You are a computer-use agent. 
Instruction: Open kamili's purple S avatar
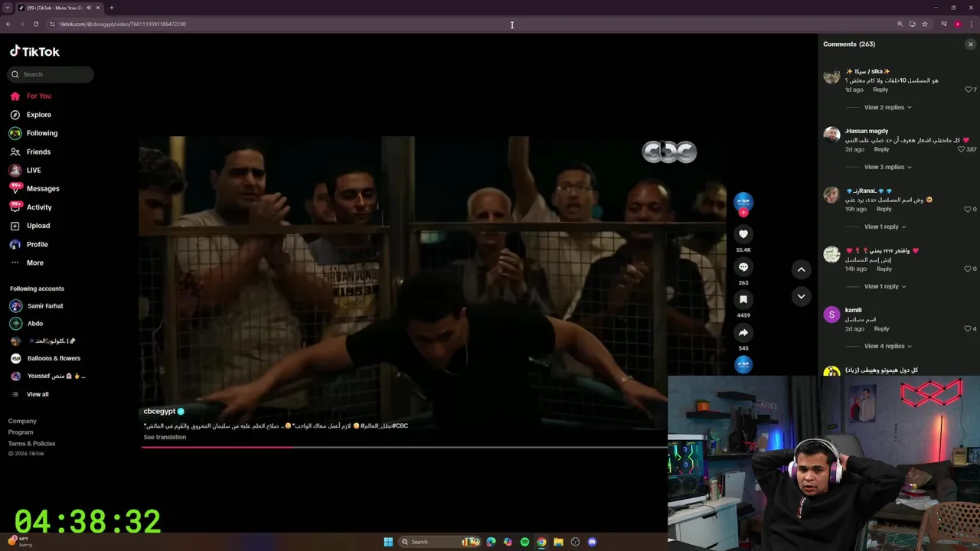click(831, 315)
